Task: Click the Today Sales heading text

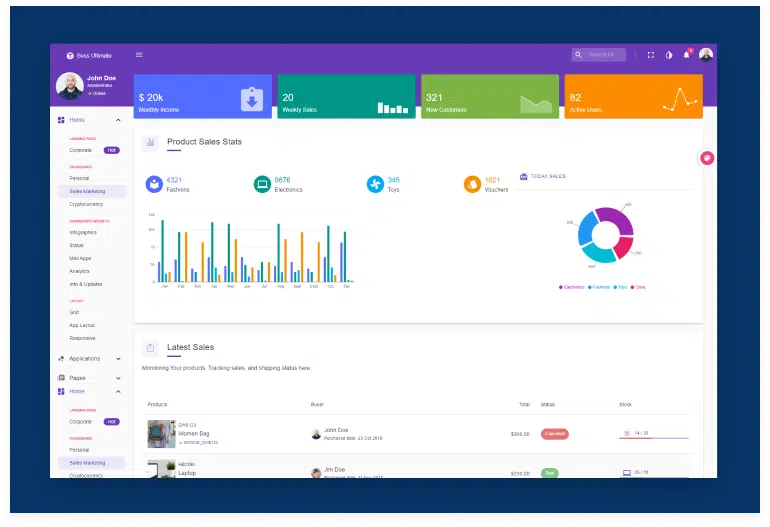Action: coord(548,176)
